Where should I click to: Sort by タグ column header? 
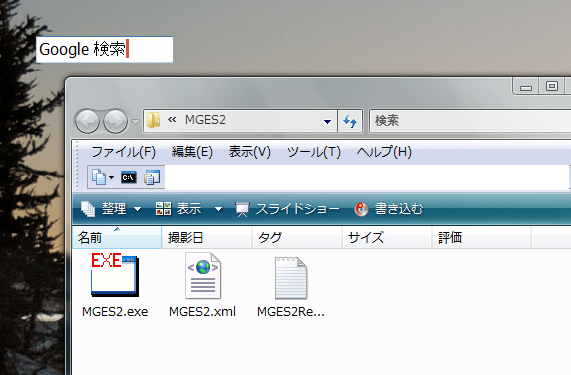(296, 237)
